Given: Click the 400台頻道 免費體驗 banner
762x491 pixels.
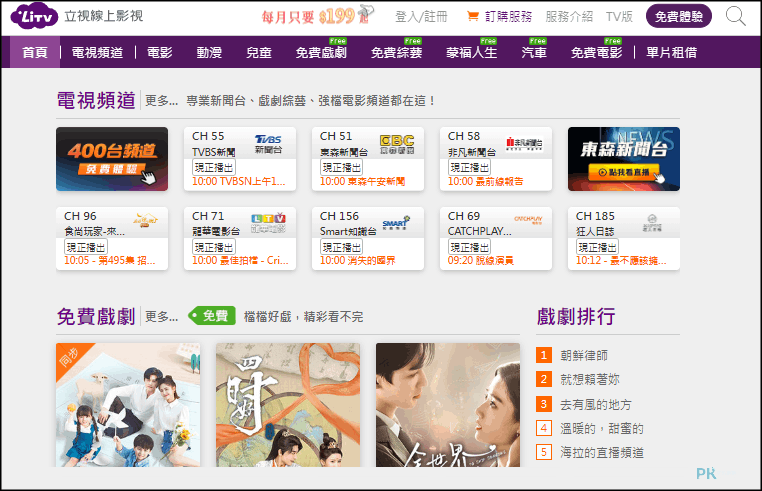Looking at the screenshot, I should pyautogui.click(x=112, y=159).
